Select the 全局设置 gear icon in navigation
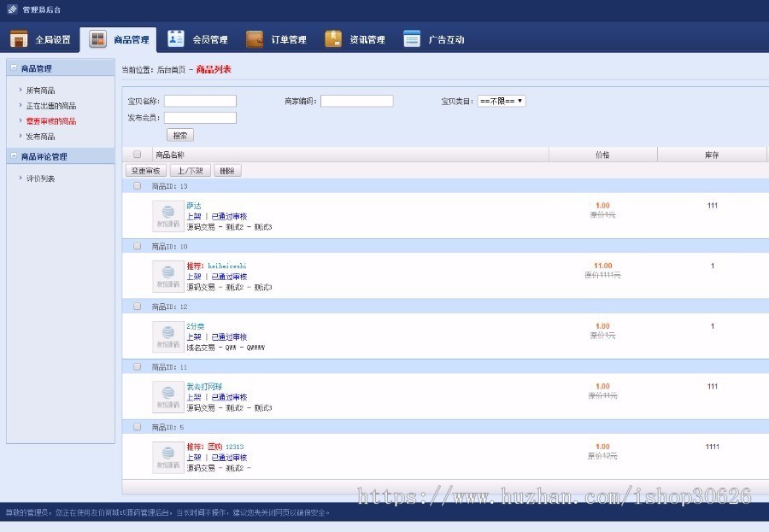Viewport: 769px width, 532px height. (x=17, y=38)
